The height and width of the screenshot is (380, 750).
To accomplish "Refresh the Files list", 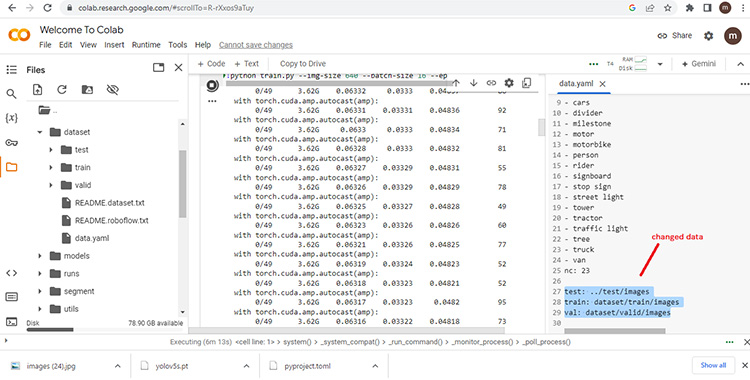I will pos(62,89).
